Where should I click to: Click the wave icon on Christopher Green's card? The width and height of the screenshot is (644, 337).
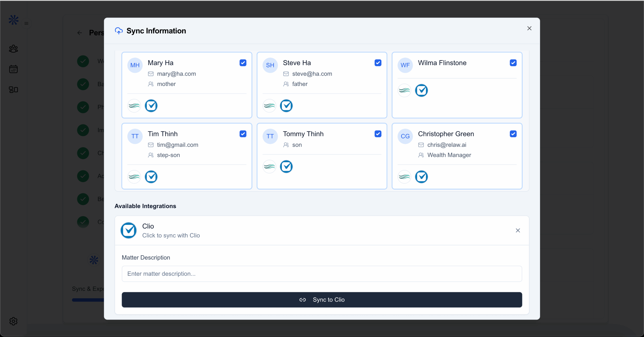(x=405, y=177)
